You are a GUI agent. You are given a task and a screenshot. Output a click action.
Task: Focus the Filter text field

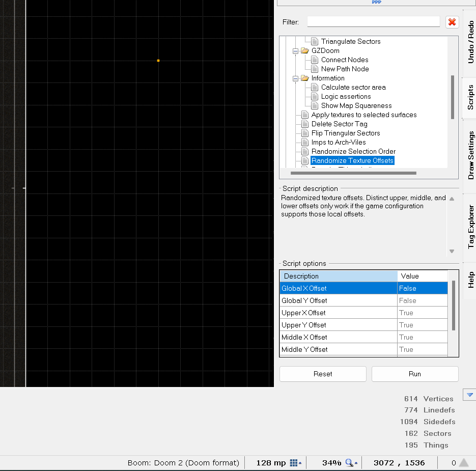[373, 22]
